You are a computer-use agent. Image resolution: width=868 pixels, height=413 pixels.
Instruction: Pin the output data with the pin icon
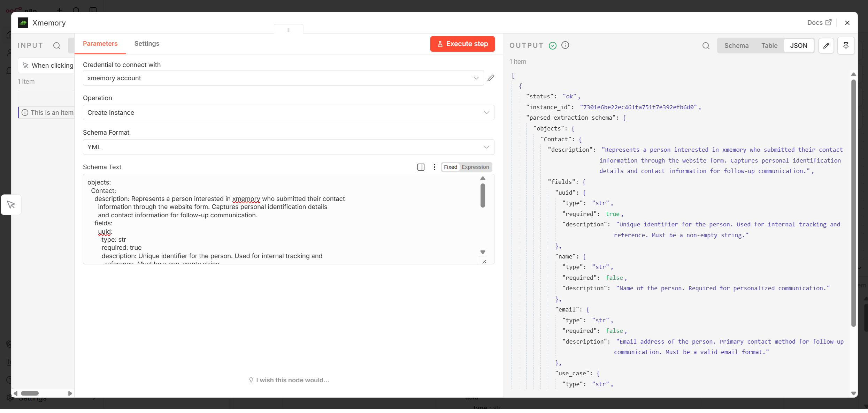(x=846, y=45)
